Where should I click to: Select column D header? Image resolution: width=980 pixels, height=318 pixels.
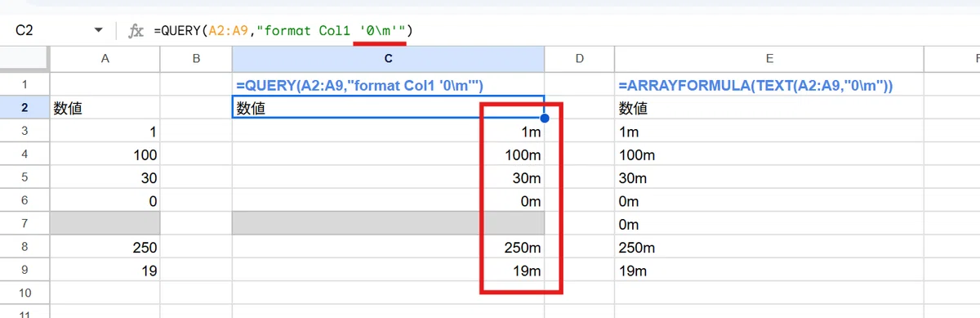coord(580,59)
